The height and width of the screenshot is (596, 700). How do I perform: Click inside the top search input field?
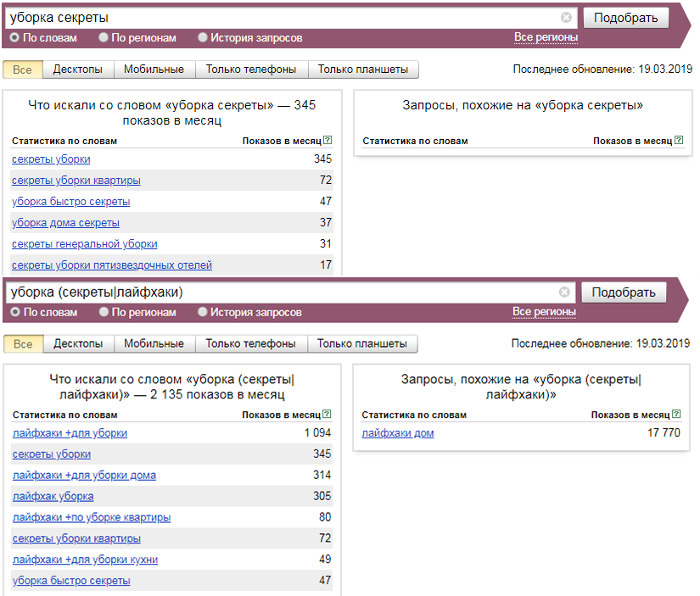pyautogui.click(x=255, y=17)
